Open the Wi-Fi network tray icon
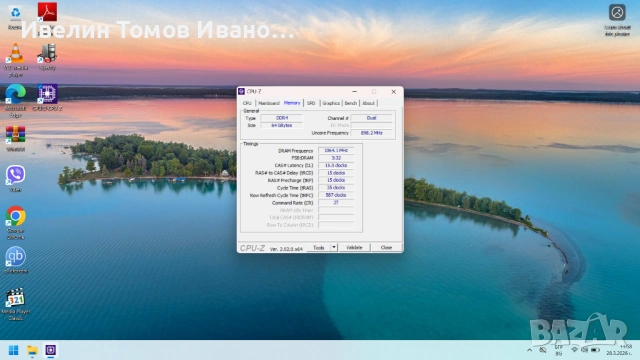The height and width of the screenshot is (360, 640). click(574, 350)
